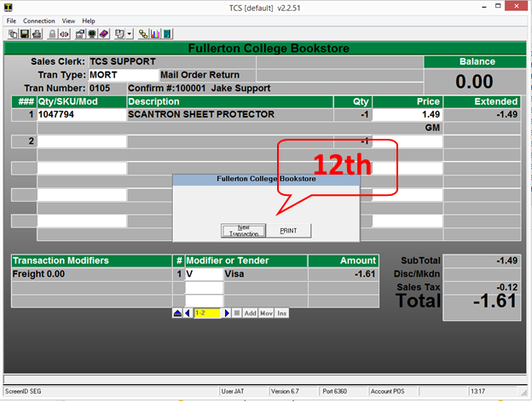
Task: Click the PRINT button in dialog
Action: 288,231
